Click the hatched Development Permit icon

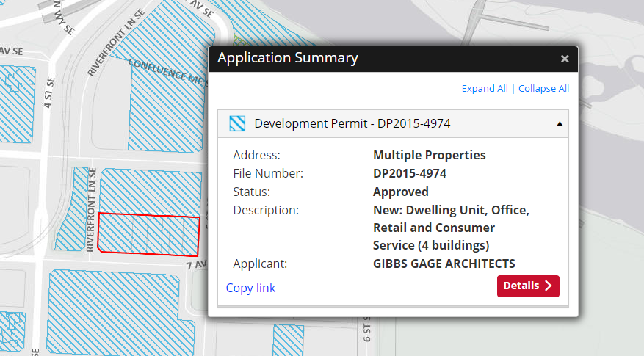tap(237, 123)
